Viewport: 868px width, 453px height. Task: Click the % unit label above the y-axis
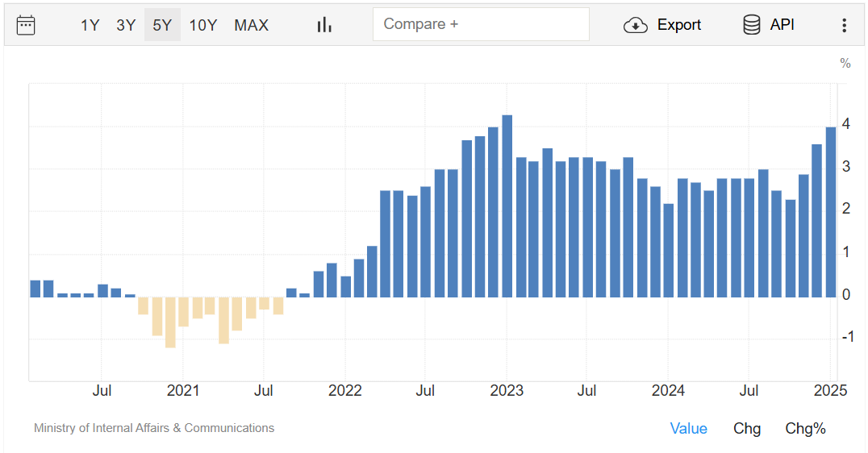point(845,63)
